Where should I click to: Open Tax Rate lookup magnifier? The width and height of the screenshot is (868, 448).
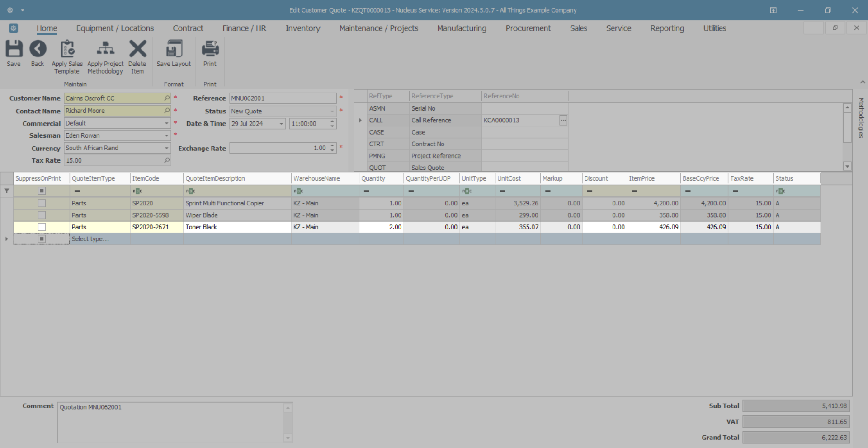tap(167, 160)
